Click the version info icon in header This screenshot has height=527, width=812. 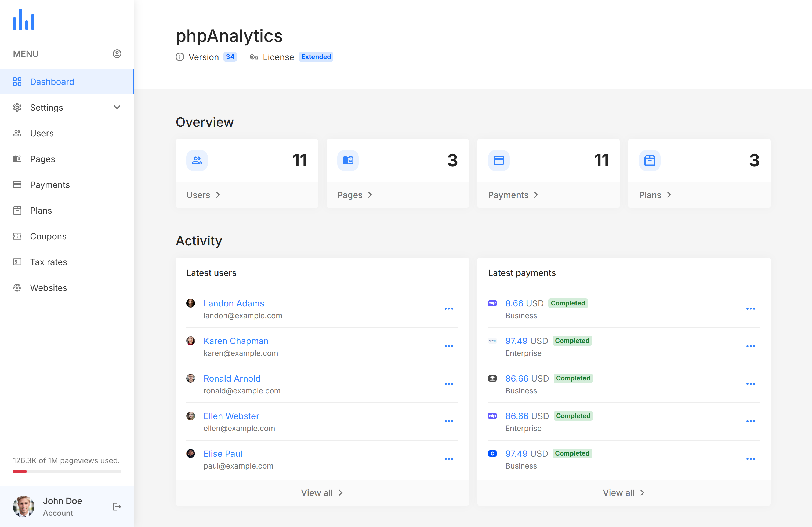coord(180,57)
